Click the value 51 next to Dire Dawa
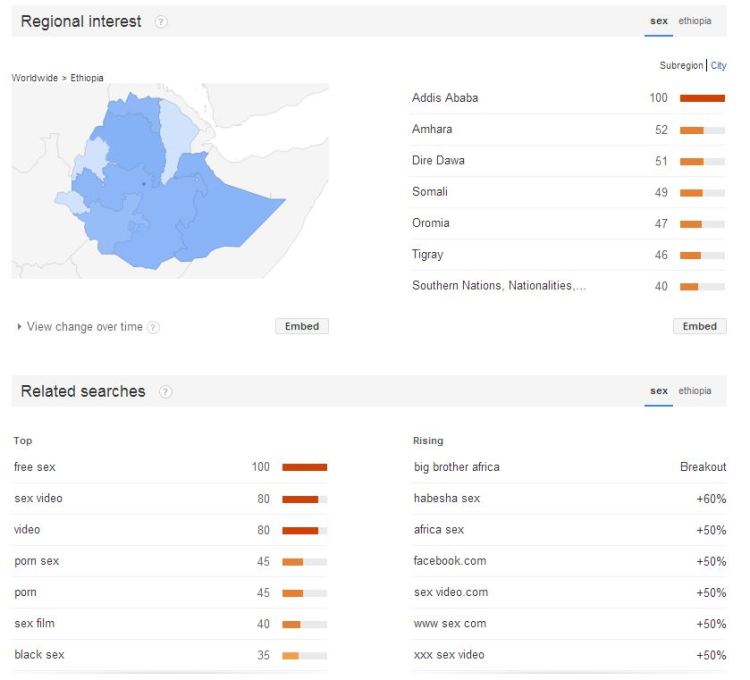Image resolution: width=750 pixels, height=680 pixels. coord(661,161)
